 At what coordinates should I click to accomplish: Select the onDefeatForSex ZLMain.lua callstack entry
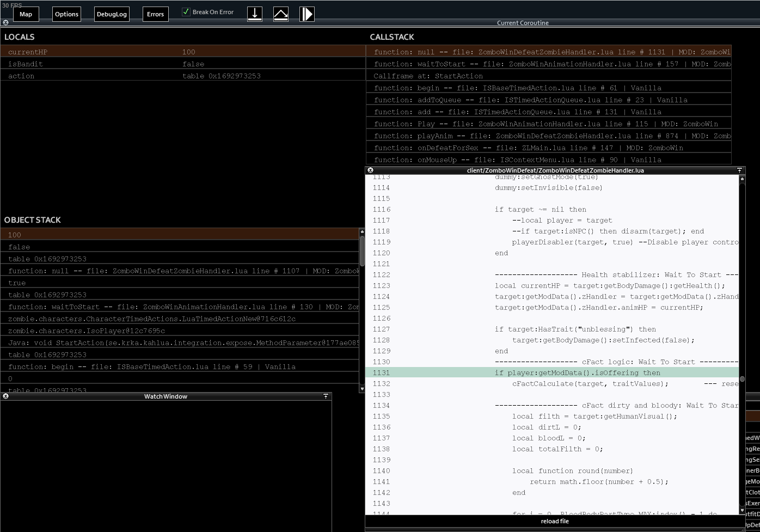point(549,148)
